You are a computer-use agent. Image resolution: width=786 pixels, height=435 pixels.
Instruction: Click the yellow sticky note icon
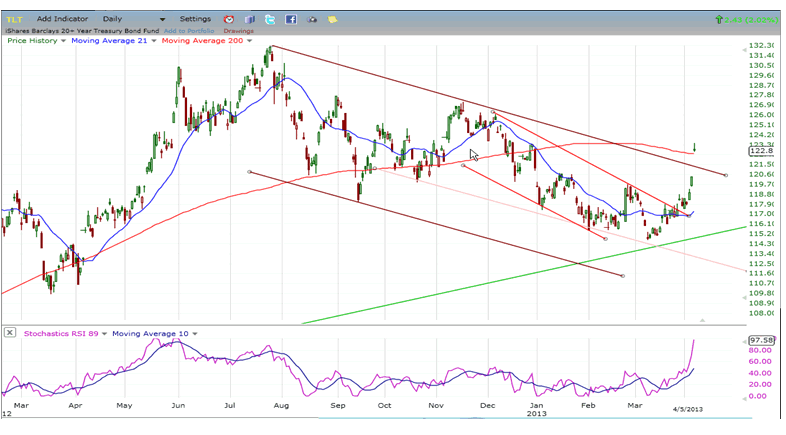click(332, 19)
